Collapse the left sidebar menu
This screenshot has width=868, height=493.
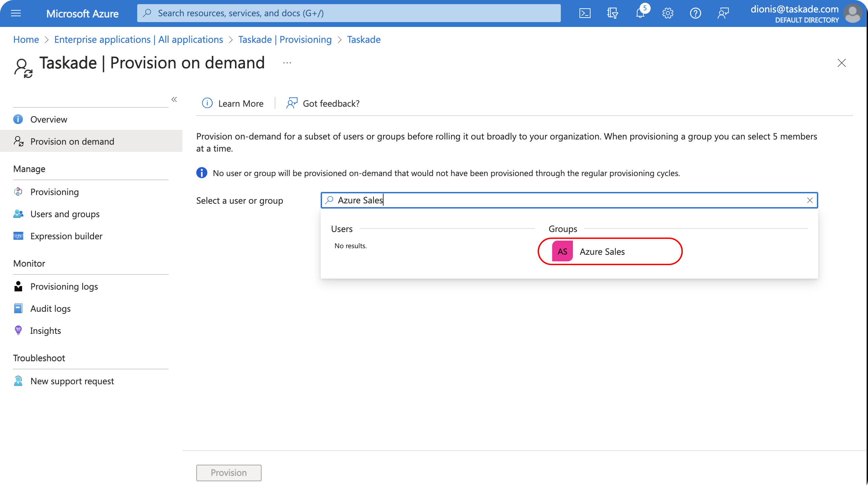point(174,99)
